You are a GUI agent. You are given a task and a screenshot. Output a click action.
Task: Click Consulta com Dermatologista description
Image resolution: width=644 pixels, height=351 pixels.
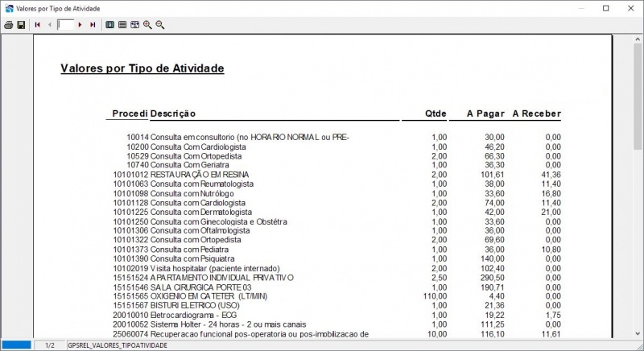coord(200,213)
